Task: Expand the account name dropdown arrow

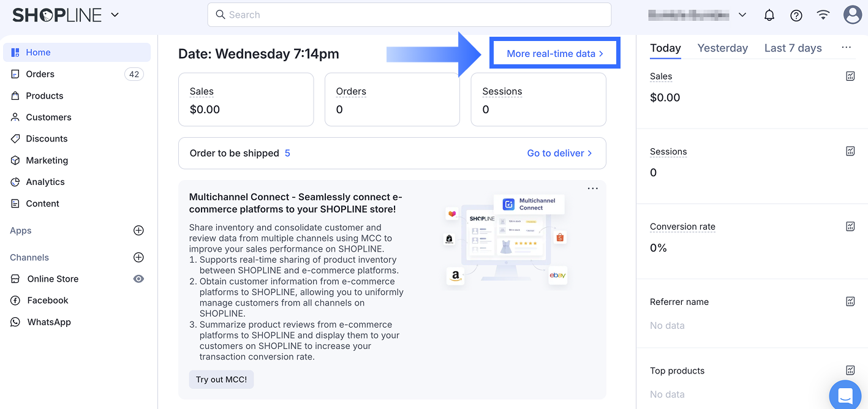Action: 742,15
